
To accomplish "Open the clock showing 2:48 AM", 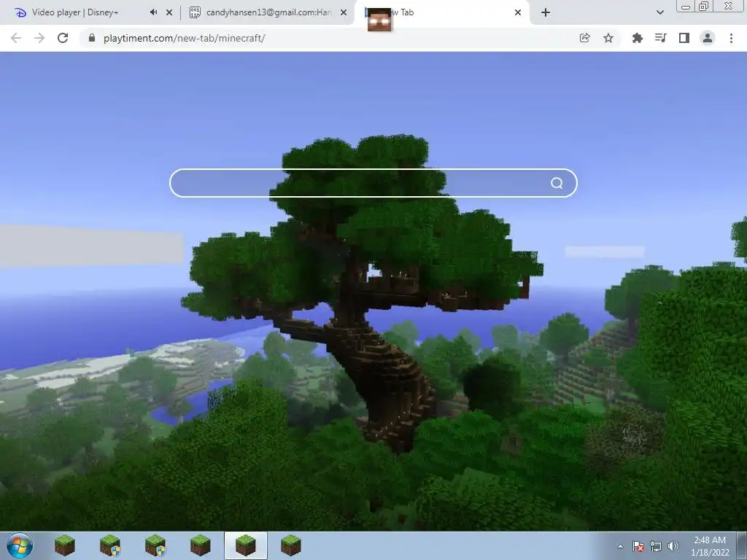I will point(710,546).
